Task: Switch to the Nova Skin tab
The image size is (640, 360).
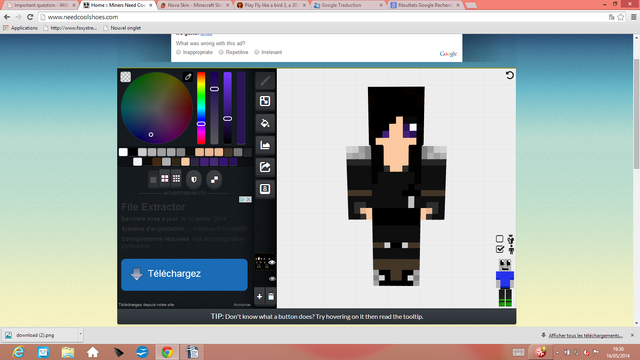Action: tap(194, 5)
